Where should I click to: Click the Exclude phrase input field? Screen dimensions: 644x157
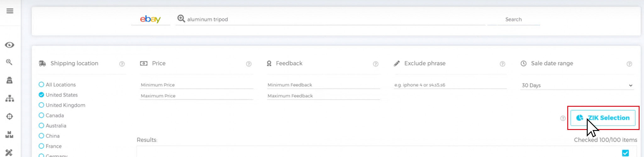[450, 85]
